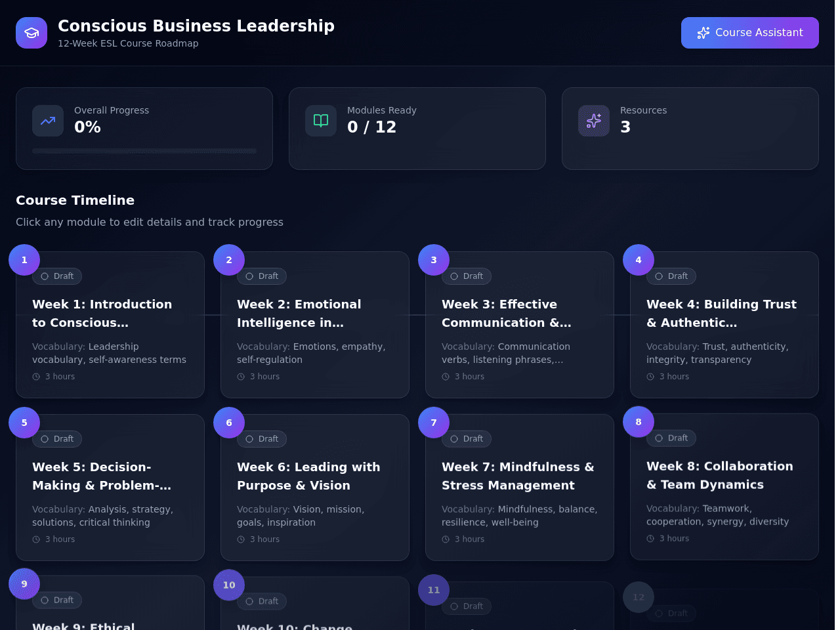
Task: Click the Draft status on Week 7
Action: click(x=467, y=439)
